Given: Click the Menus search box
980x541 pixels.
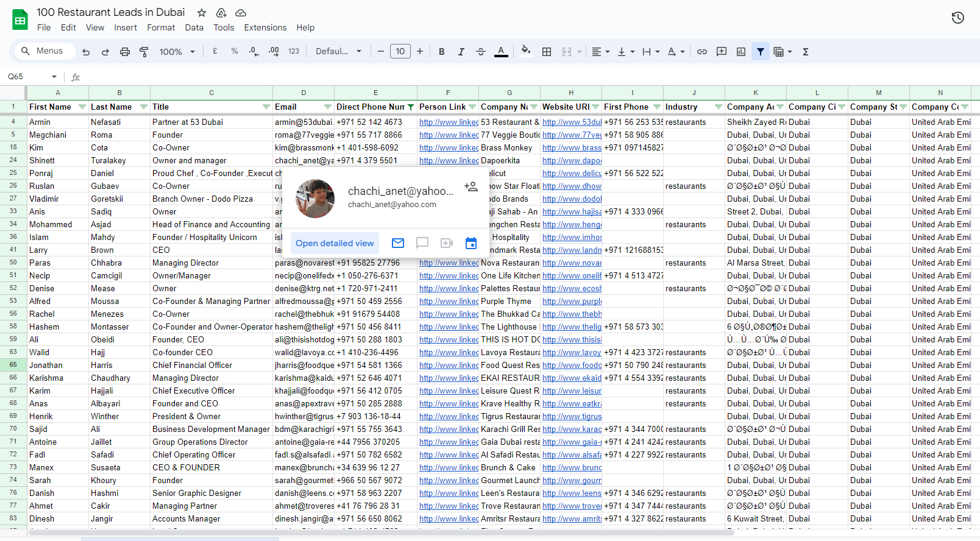Looking at the screenshot, I should (x=44, y=51).
